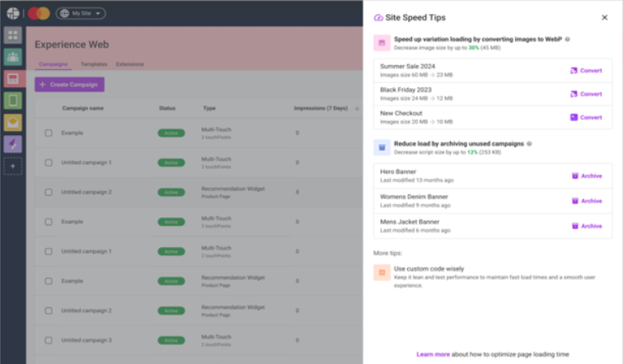The image size is (623, 364).
Task: Click the Womens Denim Banner title
Action: [414, 197]
